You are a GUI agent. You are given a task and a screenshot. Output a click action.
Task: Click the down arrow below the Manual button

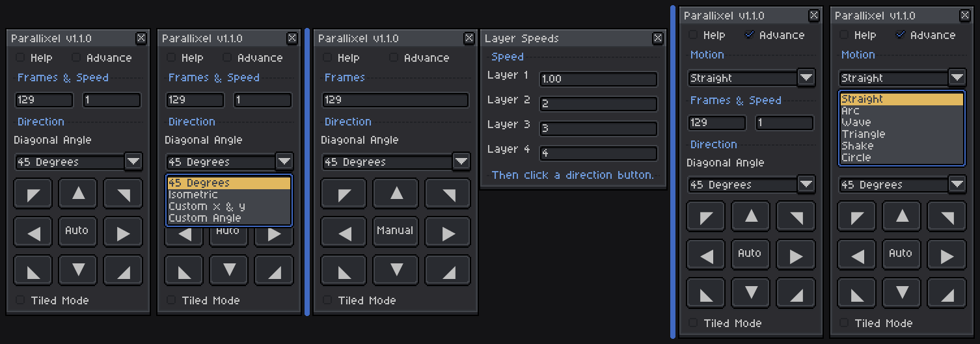[396, 271]
